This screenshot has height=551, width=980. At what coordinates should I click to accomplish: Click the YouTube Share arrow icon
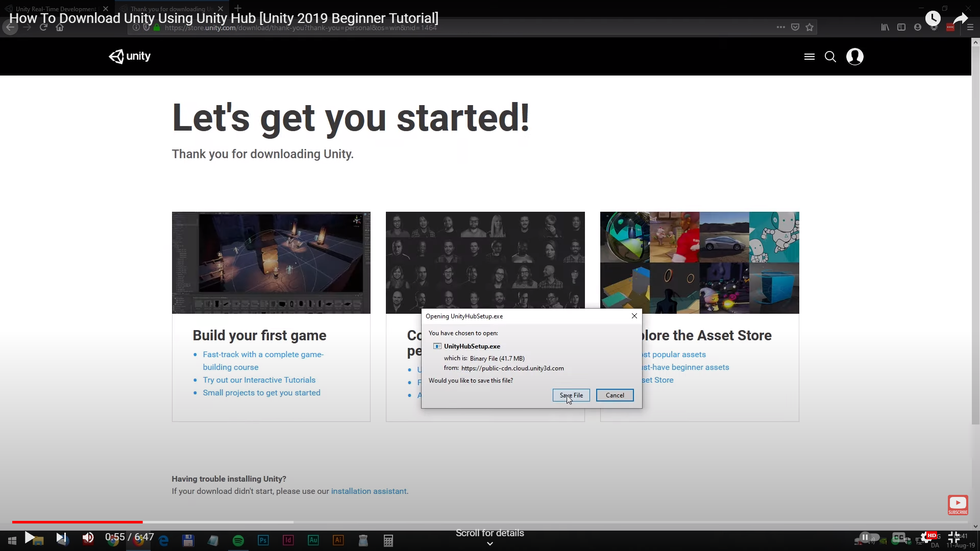960,18
